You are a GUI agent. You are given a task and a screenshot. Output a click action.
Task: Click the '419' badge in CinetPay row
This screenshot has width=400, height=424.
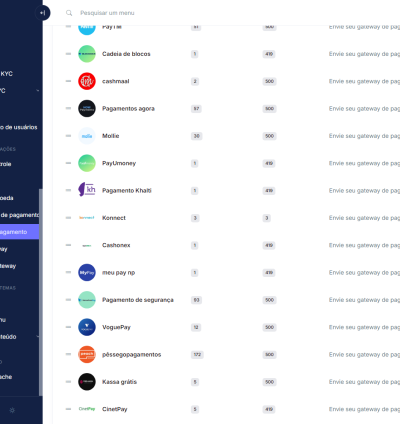click(x=269, y=409)
